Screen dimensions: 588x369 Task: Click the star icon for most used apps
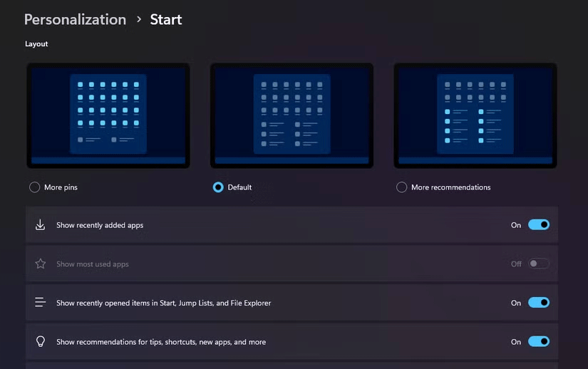point(41,264)
